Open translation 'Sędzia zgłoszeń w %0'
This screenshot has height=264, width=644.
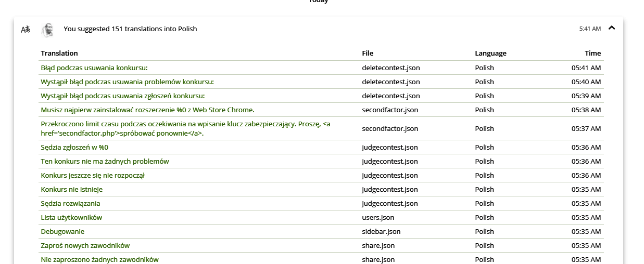(x=74, y=147)
